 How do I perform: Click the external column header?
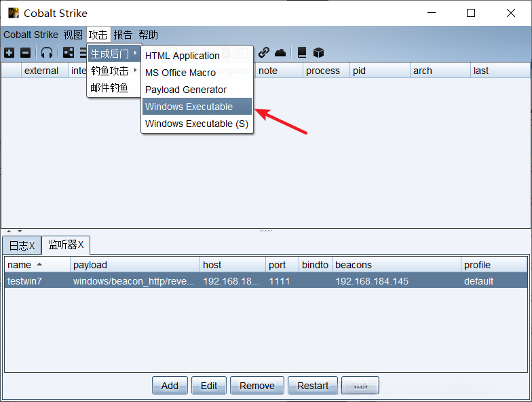(x=45, y=71)
